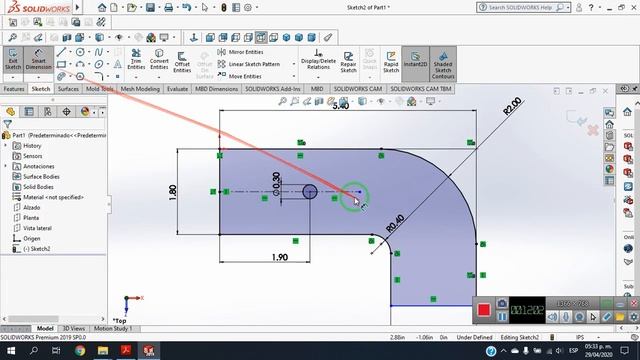This screenshot has height=360, width=640.
Task: Toggle Instant2D mode
Action: (x=415, y=60)
